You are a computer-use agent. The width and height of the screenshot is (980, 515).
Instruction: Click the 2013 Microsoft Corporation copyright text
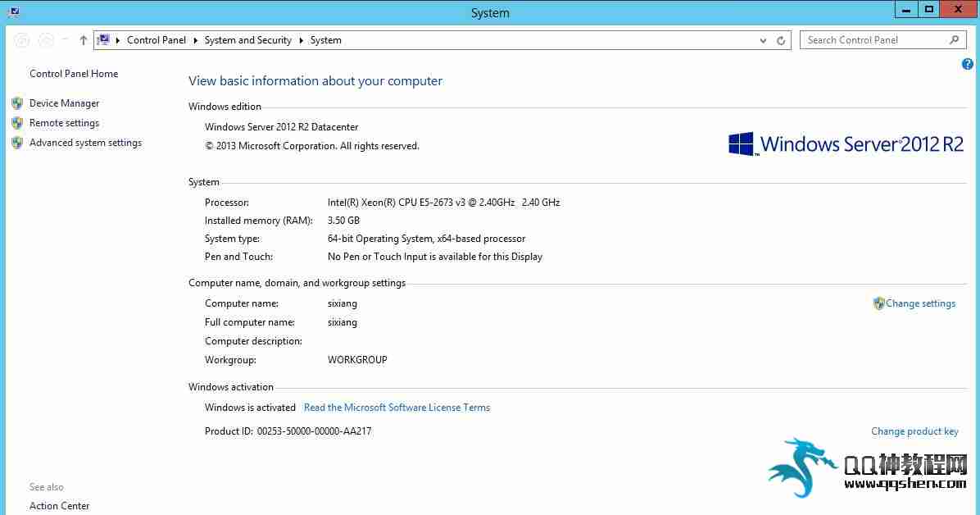click(312, 146)
